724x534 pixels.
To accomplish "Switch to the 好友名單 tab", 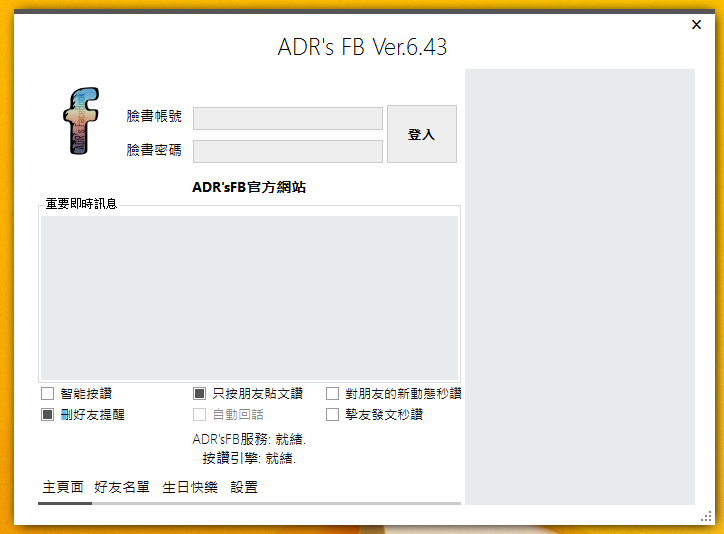I will pos(122,487).
